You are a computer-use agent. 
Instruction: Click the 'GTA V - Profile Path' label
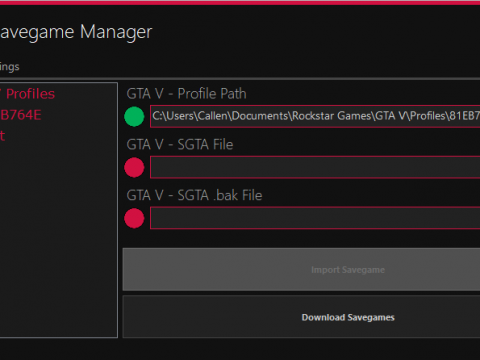186,94
